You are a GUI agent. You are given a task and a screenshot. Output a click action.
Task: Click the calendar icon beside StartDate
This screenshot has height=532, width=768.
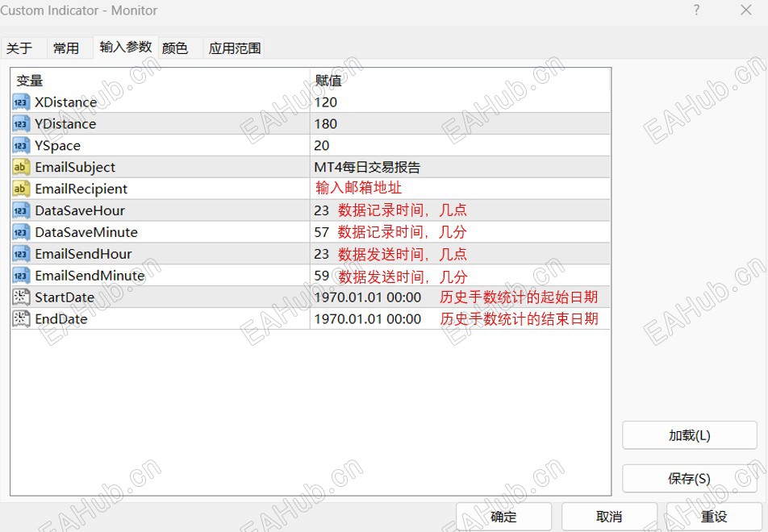click(20, 297)
